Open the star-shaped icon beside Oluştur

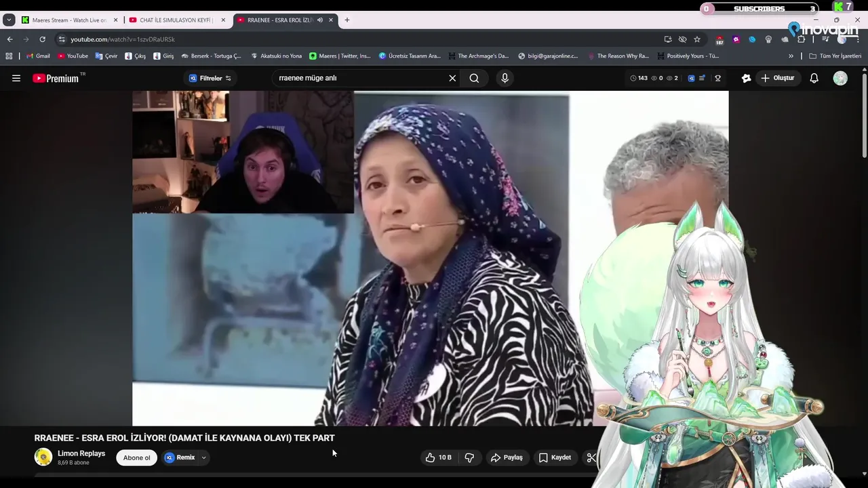pos(746,78)
